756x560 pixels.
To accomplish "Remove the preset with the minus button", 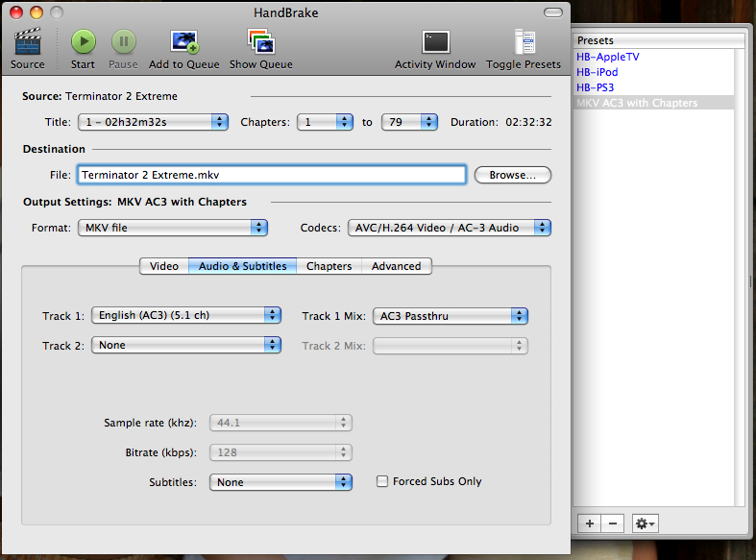I will click(612, 523).
